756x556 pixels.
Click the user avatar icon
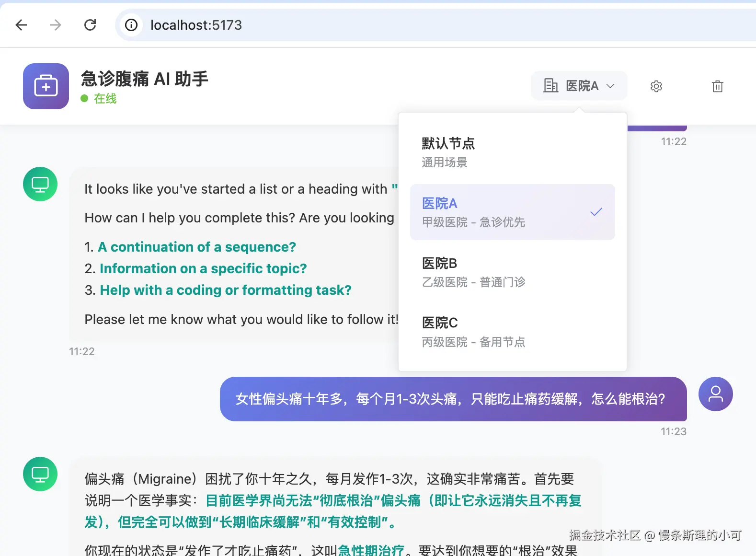[x=716, y=394]
